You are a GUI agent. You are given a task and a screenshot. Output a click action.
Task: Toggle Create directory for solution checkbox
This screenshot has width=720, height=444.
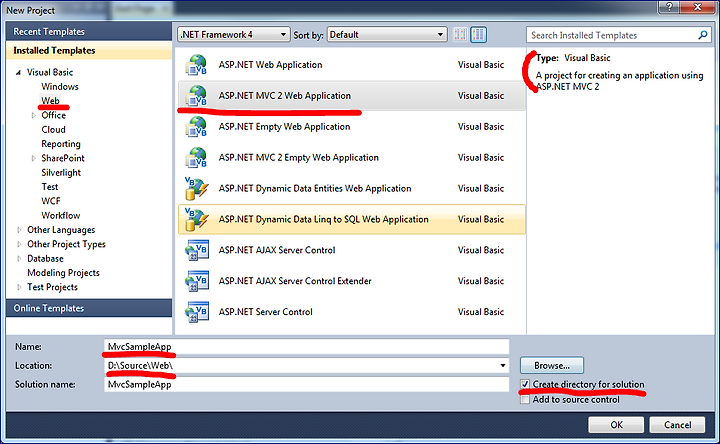[x=525, y=384]
